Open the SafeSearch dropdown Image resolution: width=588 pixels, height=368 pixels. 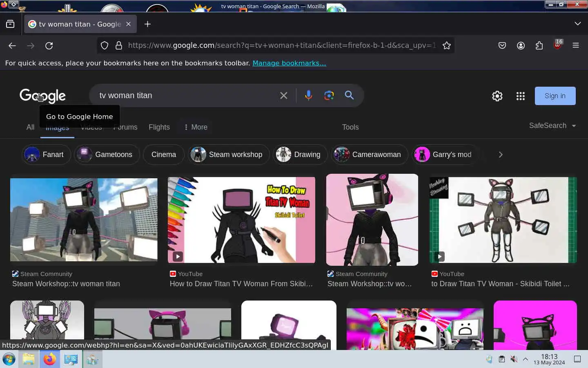552,126
